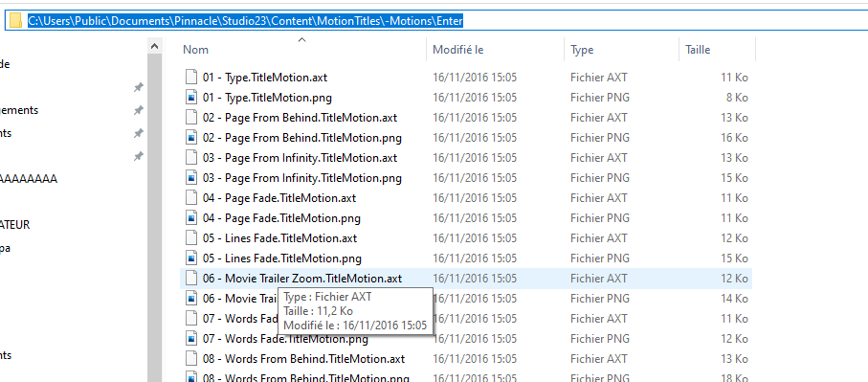This screenshot has height=382, width=868.
Task: Select 05 - Lines Fade.TitleMotion.png file
Action: 281,258
